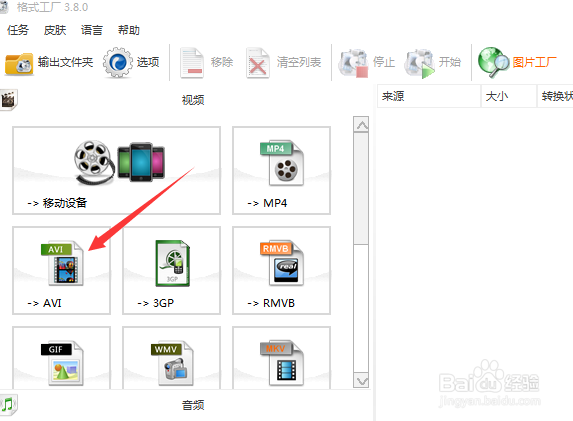This screenshot has width=573, height=421.
Task: Open the 帮助 menu
Action: coord(129,30)
